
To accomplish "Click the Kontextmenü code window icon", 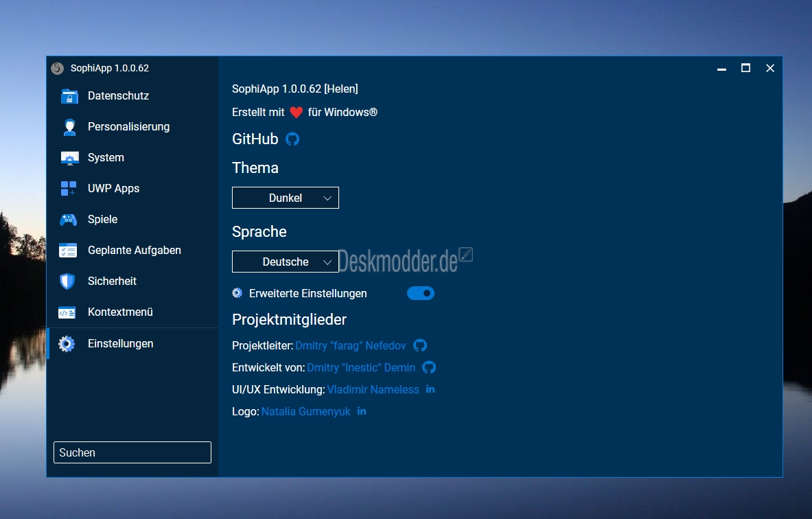I will 67,312.
